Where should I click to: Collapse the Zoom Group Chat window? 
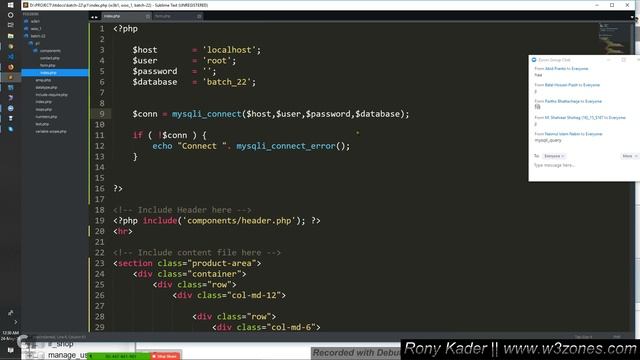point(609,60)
